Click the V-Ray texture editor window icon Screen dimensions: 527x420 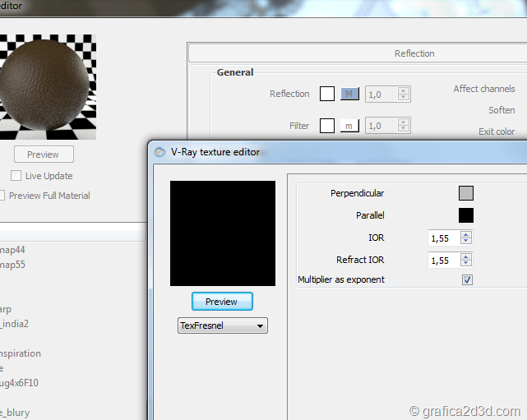tap(159, 151)
